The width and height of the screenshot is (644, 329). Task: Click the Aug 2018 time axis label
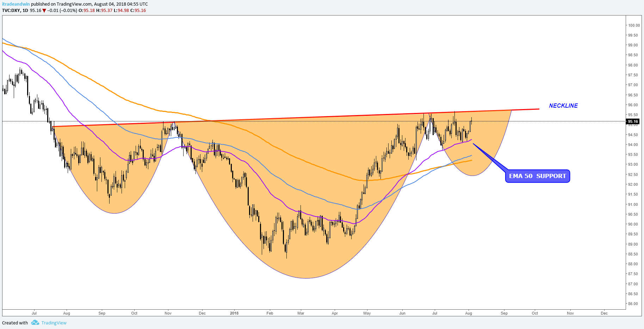point(469,313)
